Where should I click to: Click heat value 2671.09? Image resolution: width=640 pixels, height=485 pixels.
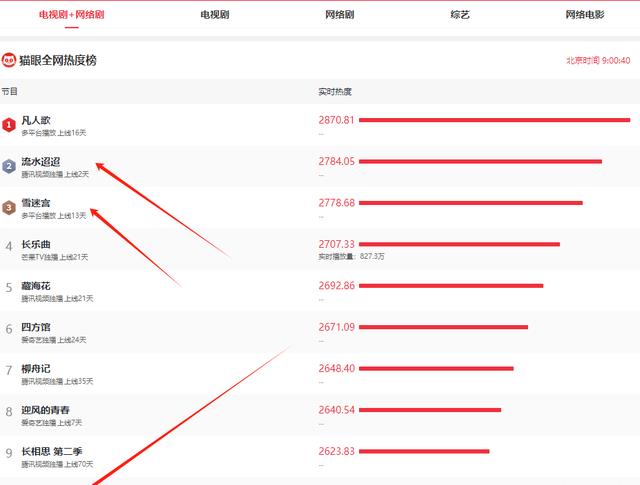coord(336,327)
